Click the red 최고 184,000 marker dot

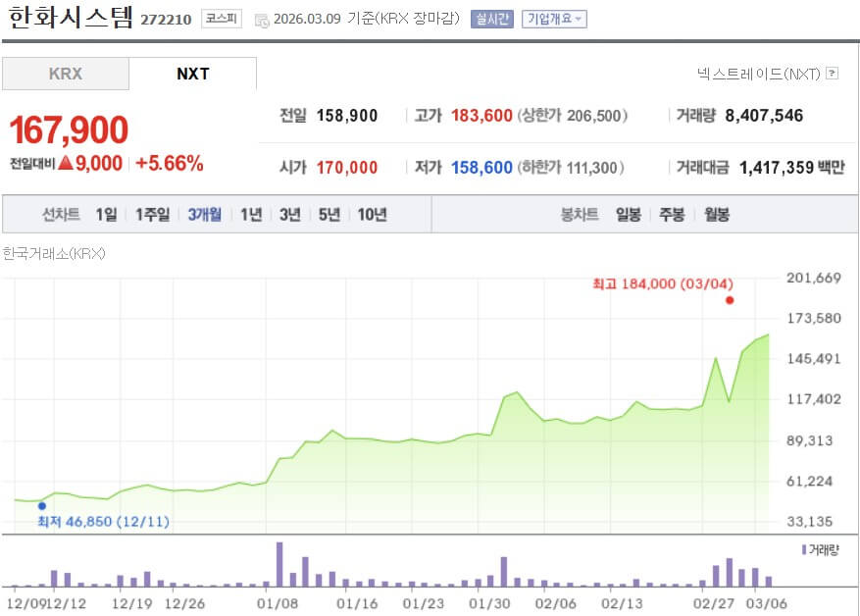[730, 300]
